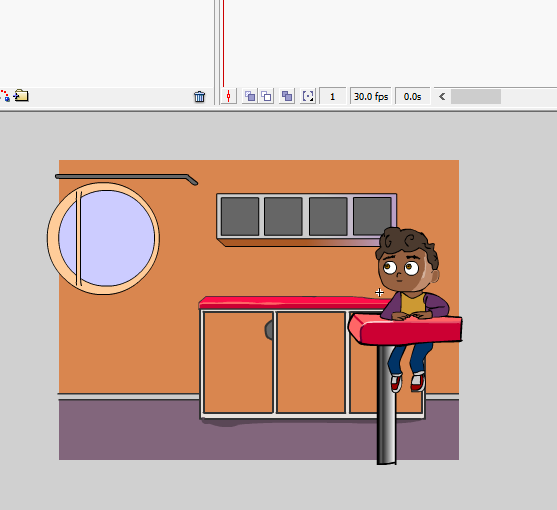Click the current frame number field
Image resolution: width=557 pixels, height=510 pixels.
tap(332, 96)
